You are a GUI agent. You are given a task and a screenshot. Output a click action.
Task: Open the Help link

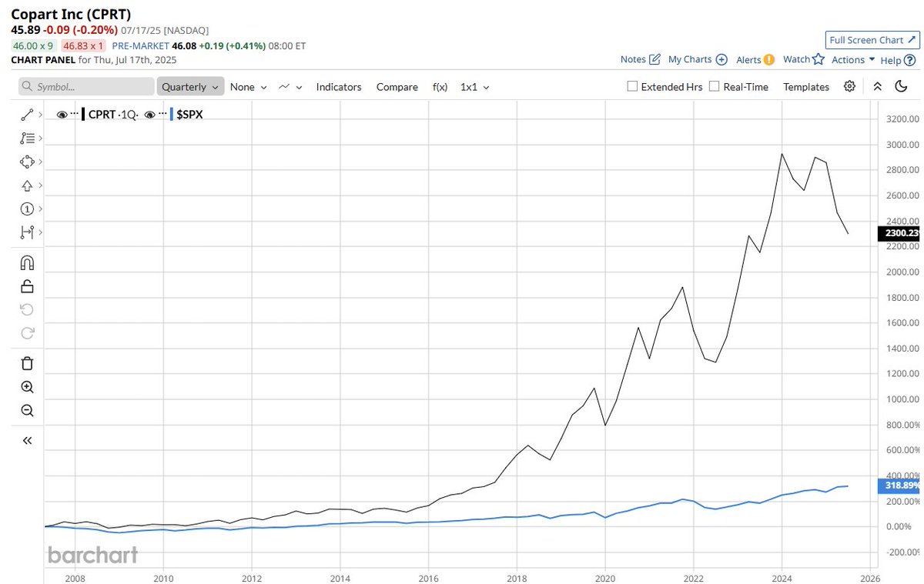[890, 60]
